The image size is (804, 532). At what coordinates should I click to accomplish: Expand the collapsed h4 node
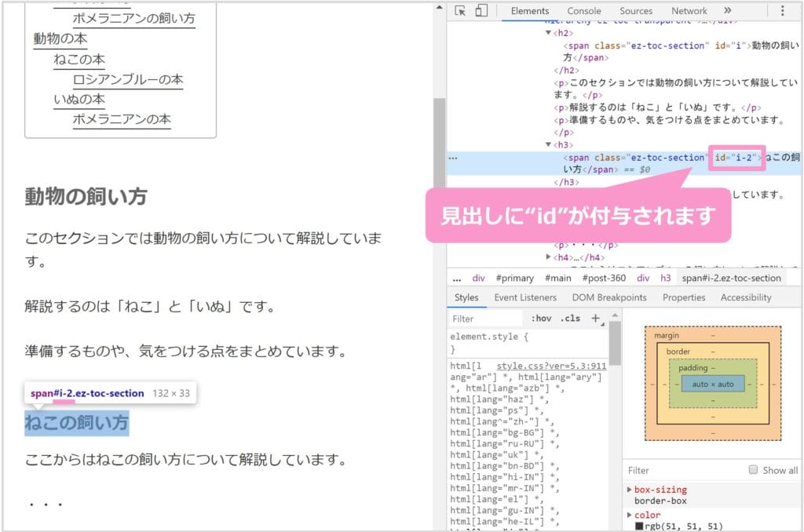548,257
